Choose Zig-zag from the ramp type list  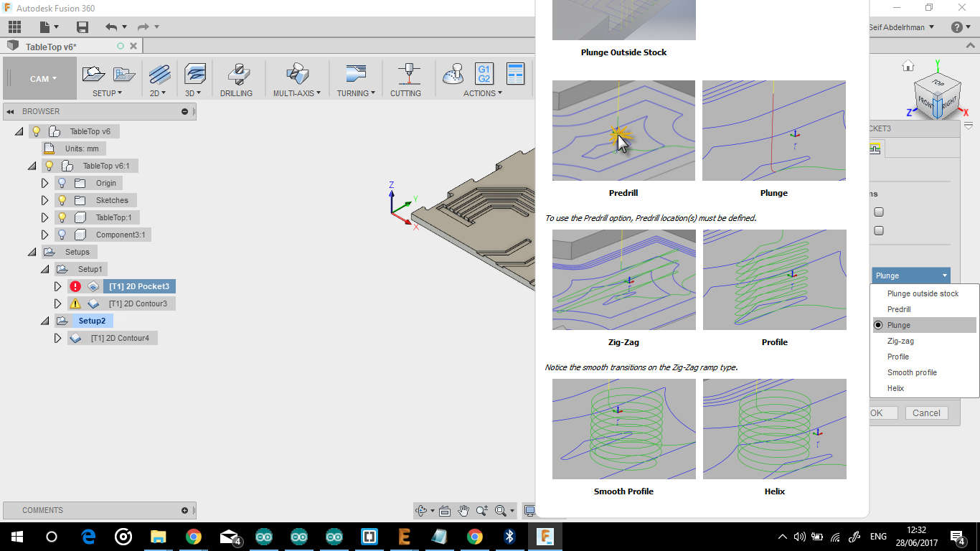tap(923, 341)
